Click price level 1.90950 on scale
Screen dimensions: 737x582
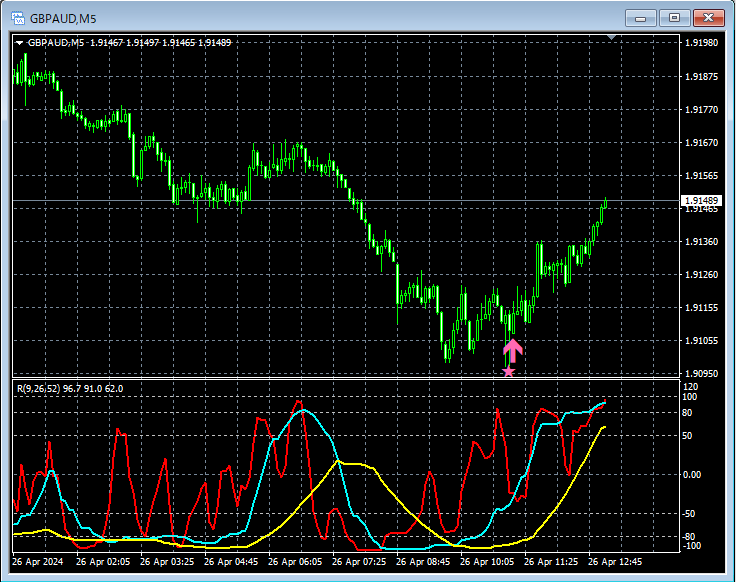click(x=701, y=374)
